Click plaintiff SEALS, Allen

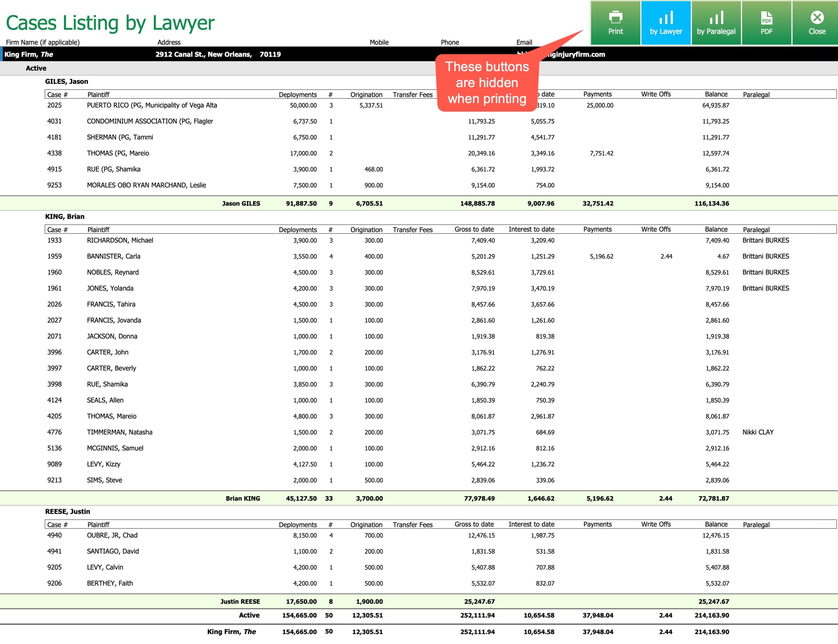pyautogui.click(x=105, y=400)
